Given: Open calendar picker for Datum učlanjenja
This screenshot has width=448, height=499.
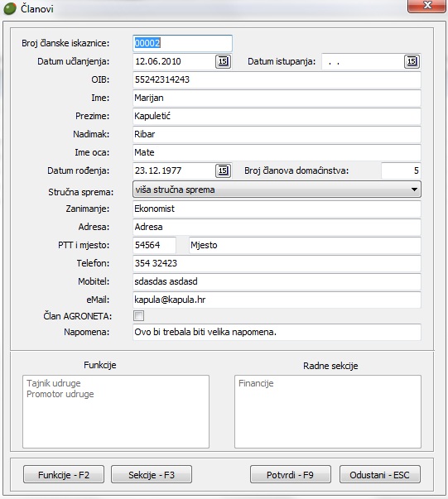Looking at the screenshot, I should point(223,61).
